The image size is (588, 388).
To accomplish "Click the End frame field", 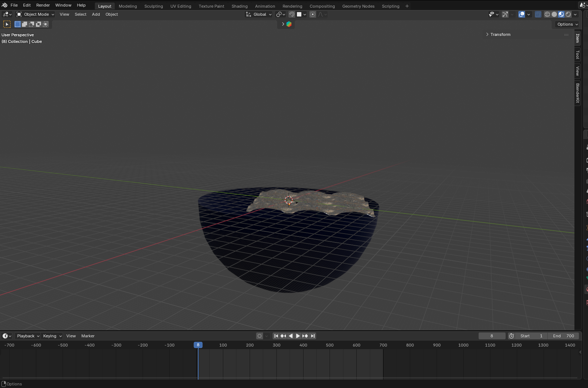I will [563, 336].
